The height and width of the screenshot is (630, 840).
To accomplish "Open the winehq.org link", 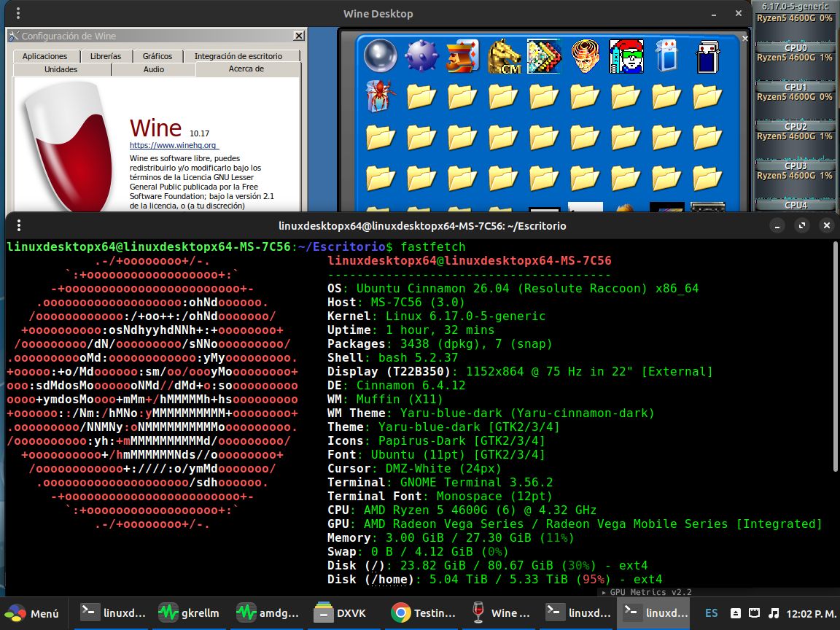I will [x=173, y=145].
